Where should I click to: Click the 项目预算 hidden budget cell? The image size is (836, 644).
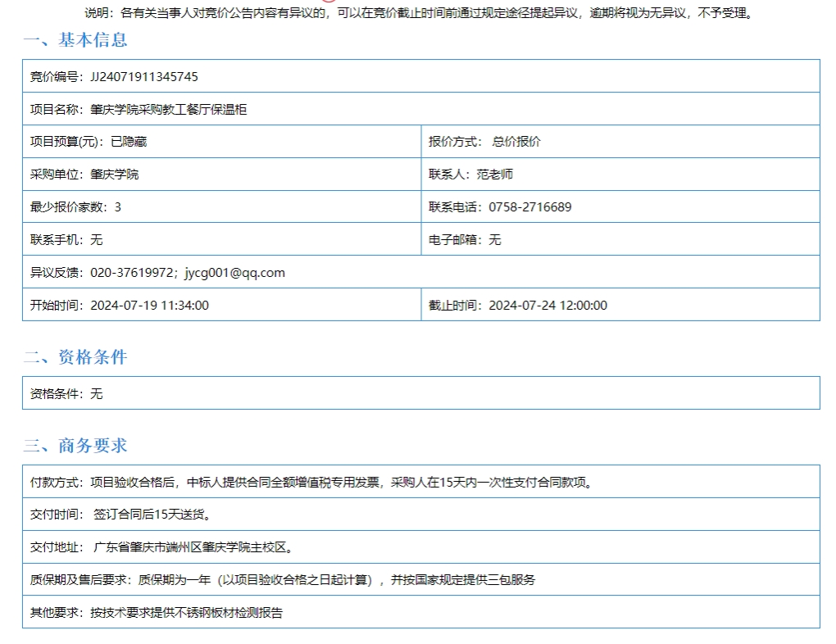coord(89,142)
